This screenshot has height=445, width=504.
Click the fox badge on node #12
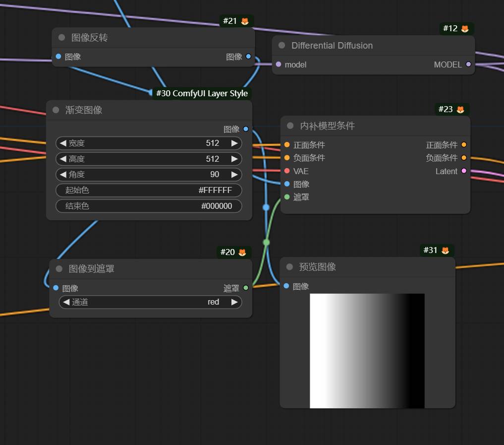tap(465, 29)
